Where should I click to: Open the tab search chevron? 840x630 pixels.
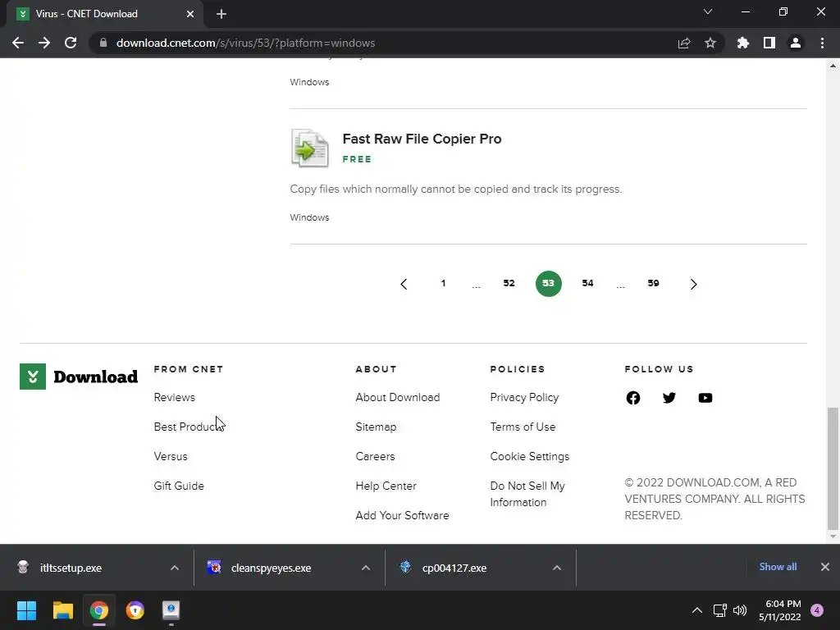click(x=708, y=11)
